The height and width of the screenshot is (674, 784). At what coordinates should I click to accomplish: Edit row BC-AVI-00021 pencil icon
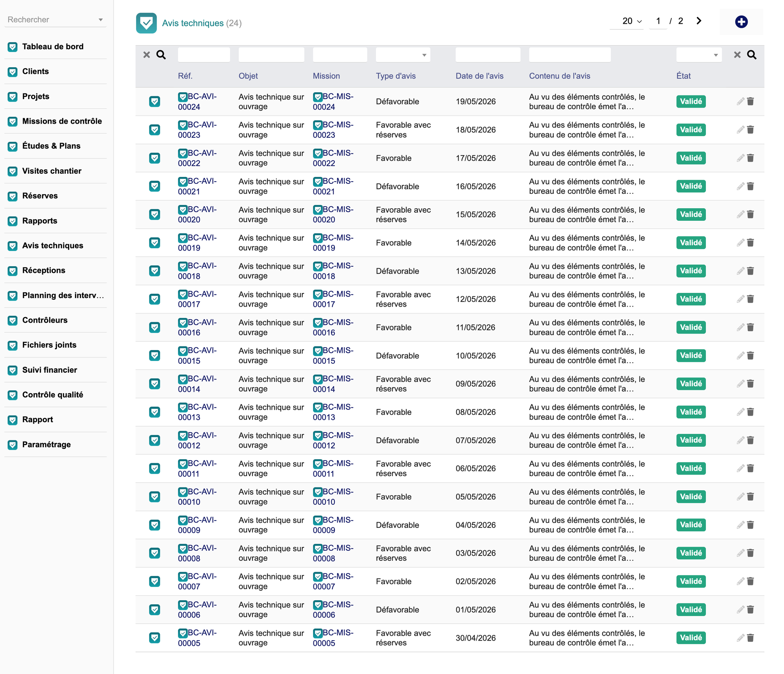coord(740,186)
